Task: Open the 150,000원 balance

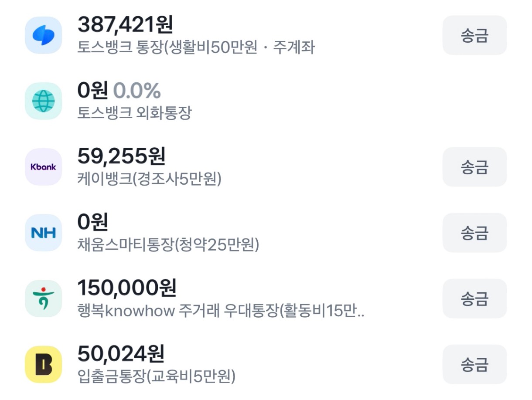Action: (126, 288)
